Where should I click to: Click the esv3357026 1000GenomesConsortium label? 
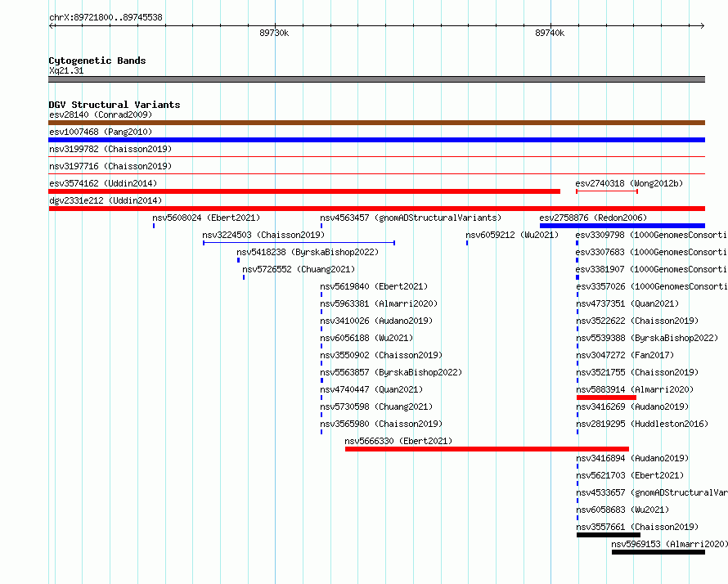(652, 286)
